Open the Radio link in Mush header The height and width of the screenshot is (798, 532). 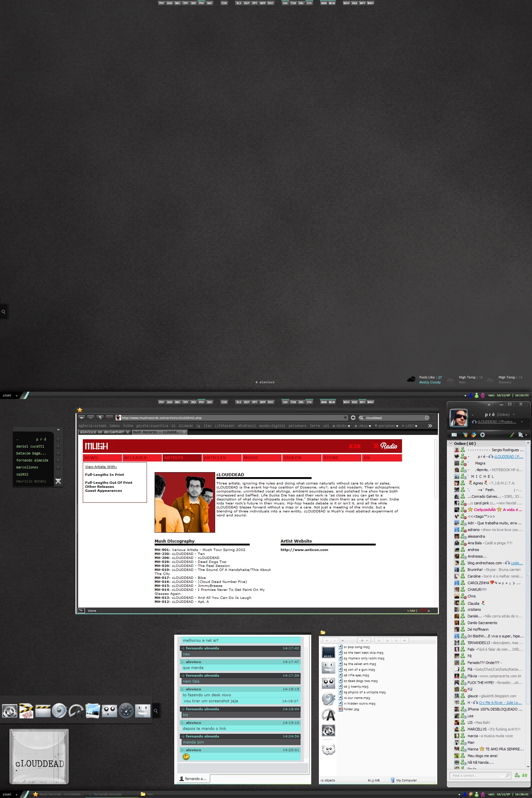pos(385,446)
